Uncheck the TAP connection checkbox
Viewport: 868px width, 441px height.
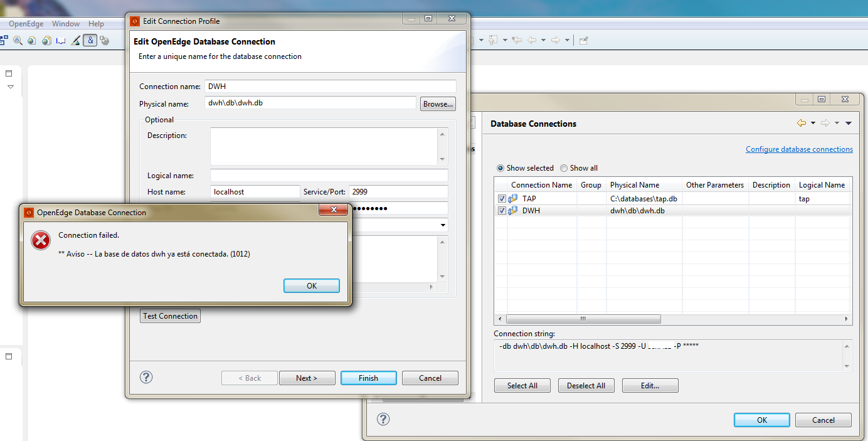click(502, 199)
